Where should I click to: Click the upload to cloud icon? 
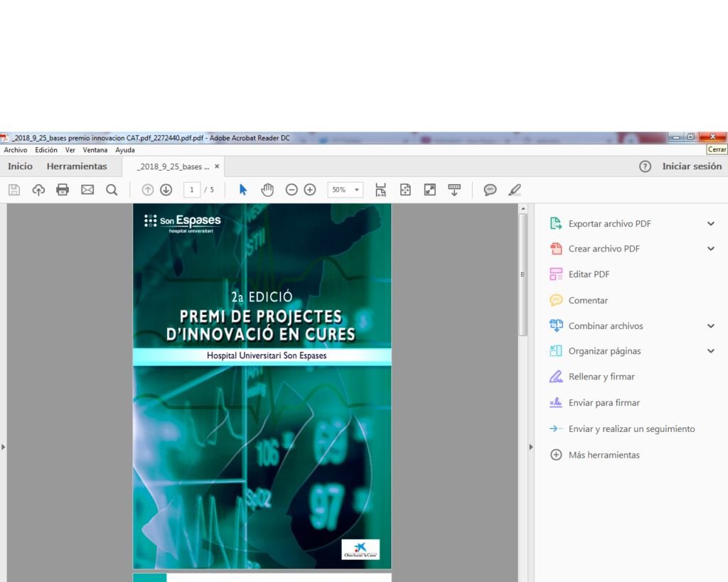coord(38,190)
